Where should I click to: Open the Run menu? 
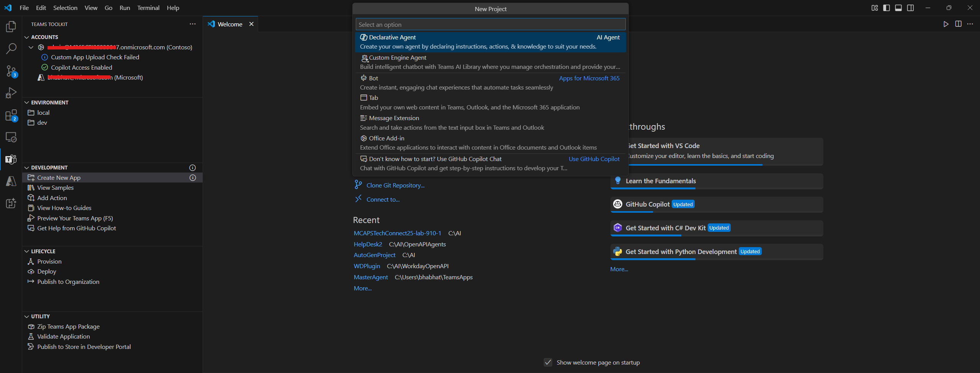pyautogui.click(x=125, y=8)
